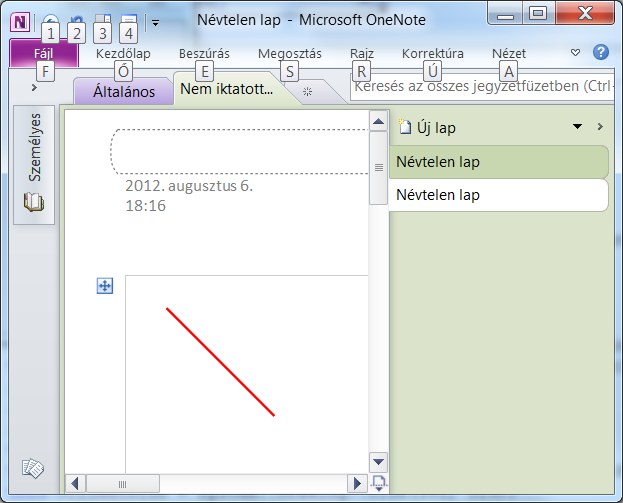Open the Megosztás ribbon tab

click(x=290, y=54)
